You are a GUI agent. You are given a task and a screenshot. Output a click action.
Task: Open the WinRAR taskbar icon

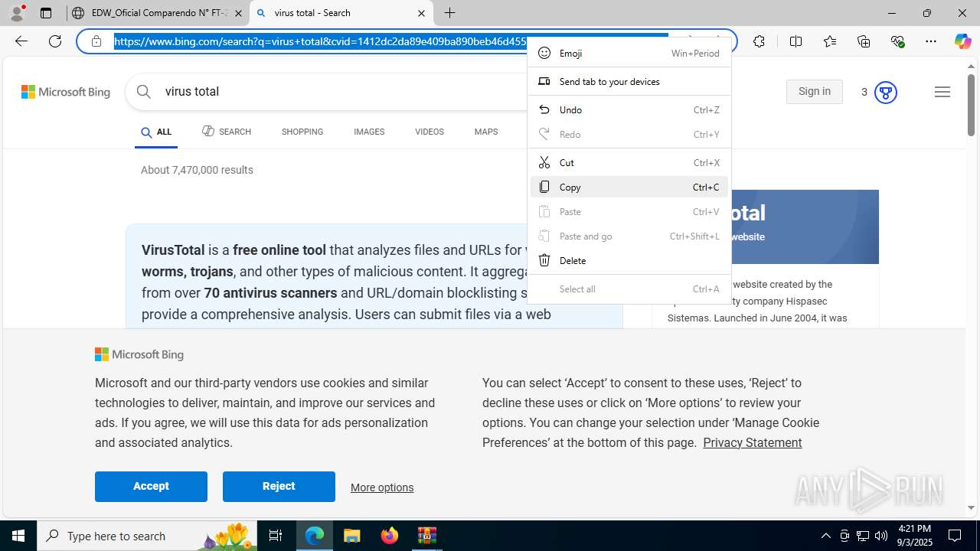tap(427, 536)
